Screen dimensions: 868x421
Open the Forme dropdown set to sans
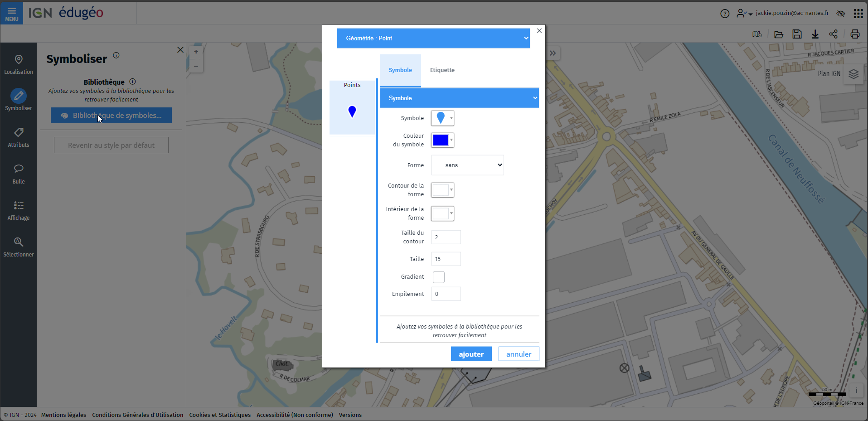pos(467,165)
